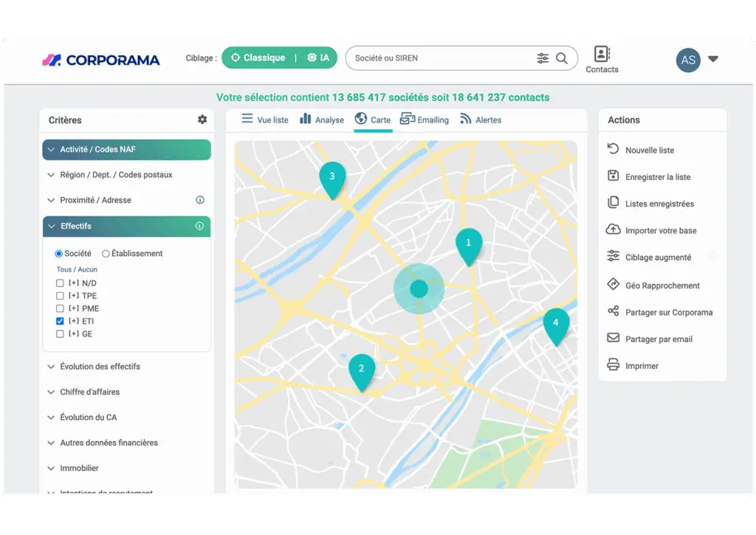
Task: Click Importer votre base cloud icon
Action: point(614,229)
